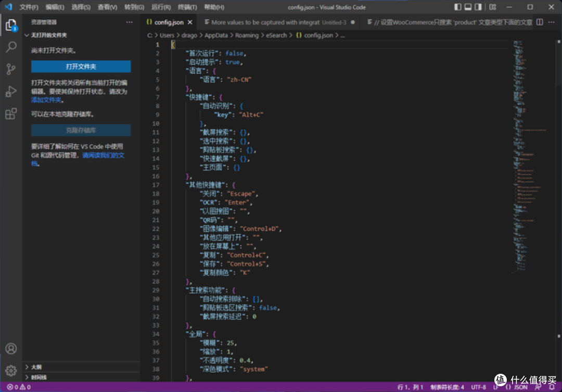Close the config.json tab

(190, 22)
